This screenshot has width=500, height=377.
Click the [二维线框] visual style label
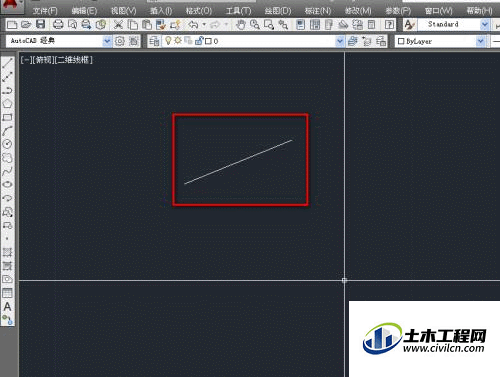click(x=73, y=60)
